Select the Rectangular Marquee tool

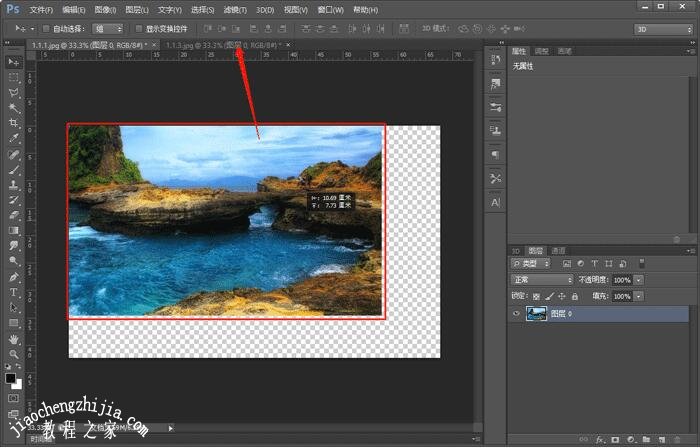14,78
